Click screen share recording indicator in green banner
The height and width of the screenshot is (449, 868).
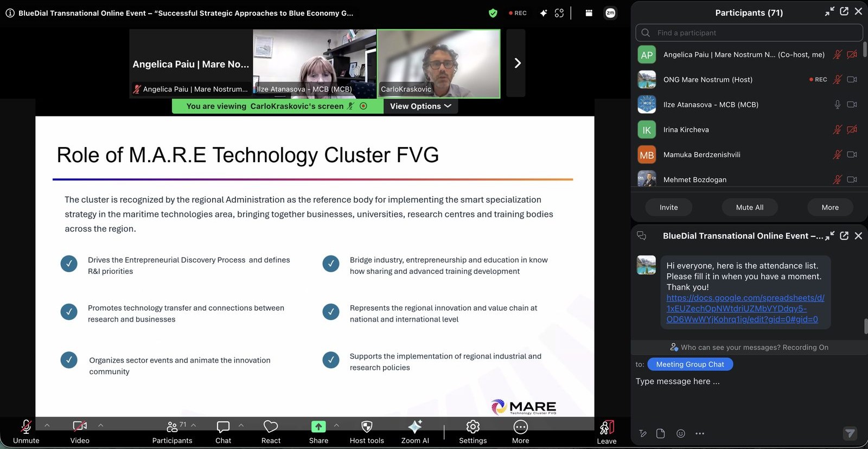363,106
